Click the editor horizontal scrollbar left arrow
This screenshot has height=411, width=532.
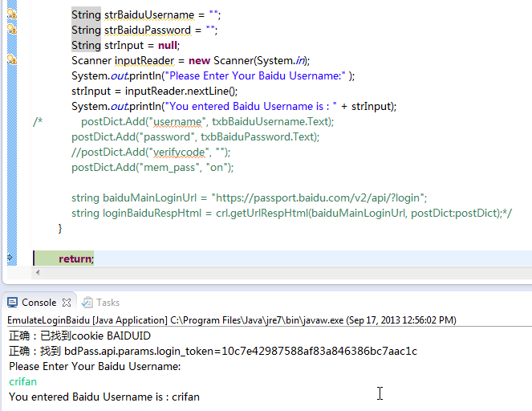pyautogui.click(x=38, y=273)
